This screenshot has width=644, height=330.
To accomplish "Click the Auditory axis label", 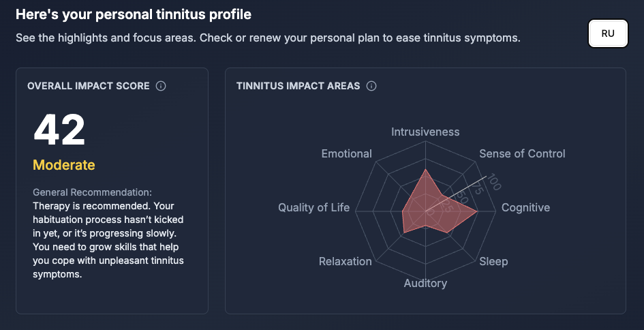I will [425, 283].
